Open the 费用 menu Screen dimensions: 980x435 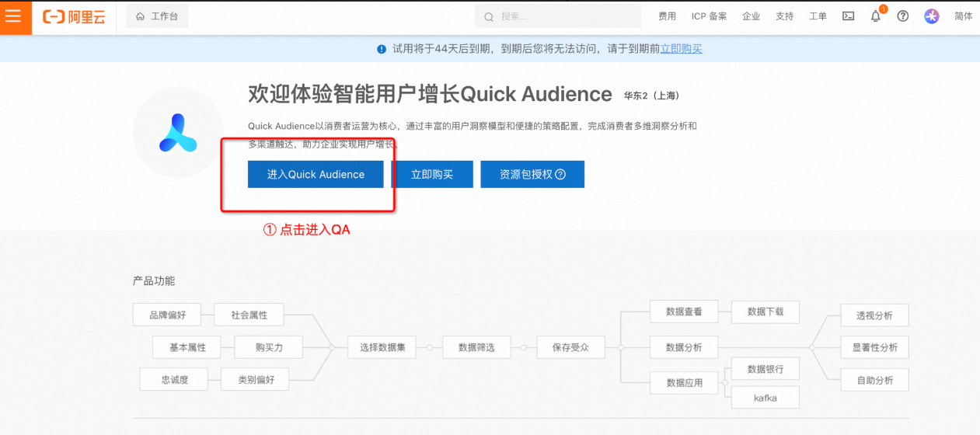pyautogui.click(x=667, y=16)
